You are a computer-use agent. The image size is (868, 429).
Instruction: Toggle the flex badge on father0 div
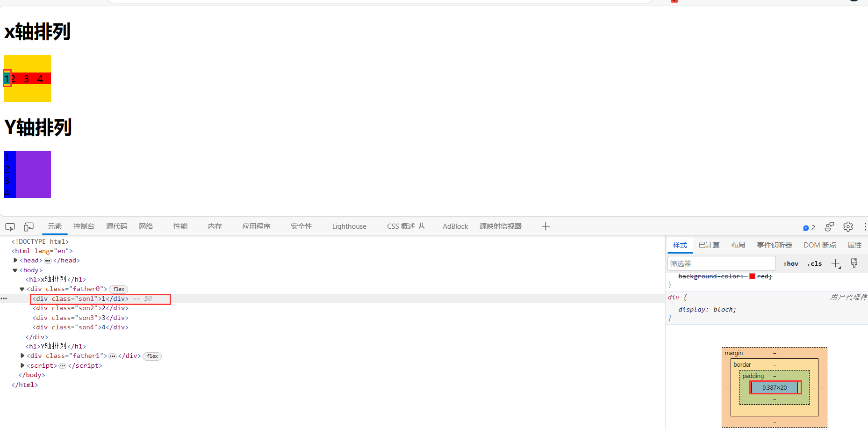(x=119, y=289)
